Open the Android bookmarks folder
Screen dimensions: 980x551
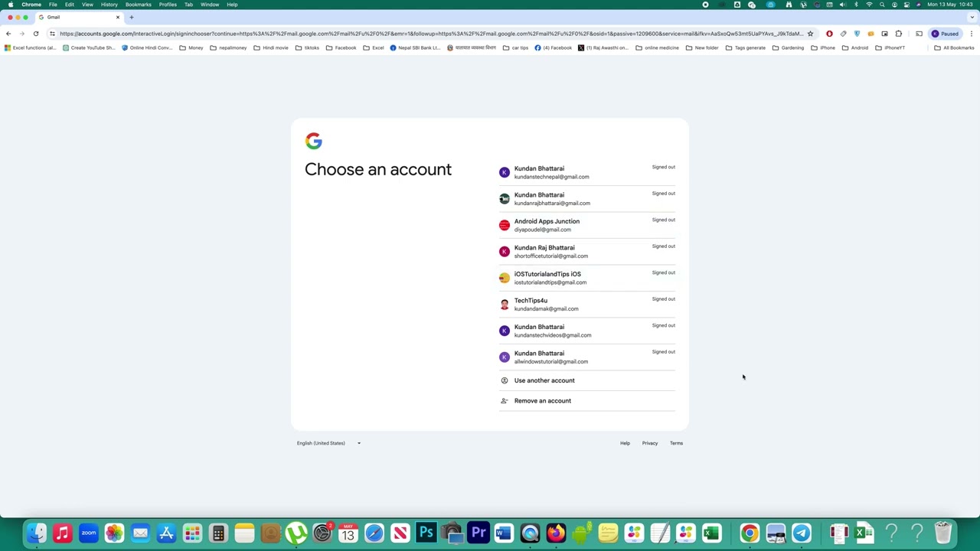[x=855, y=47]
